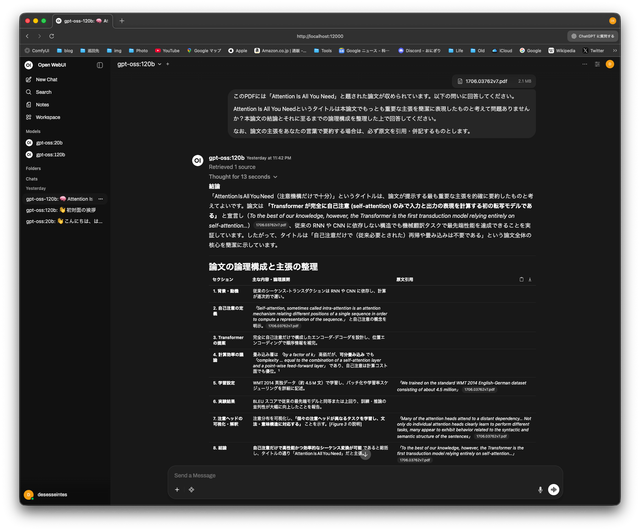
Task: Open the desesseintes user profile menu
Action: [46, 495]
